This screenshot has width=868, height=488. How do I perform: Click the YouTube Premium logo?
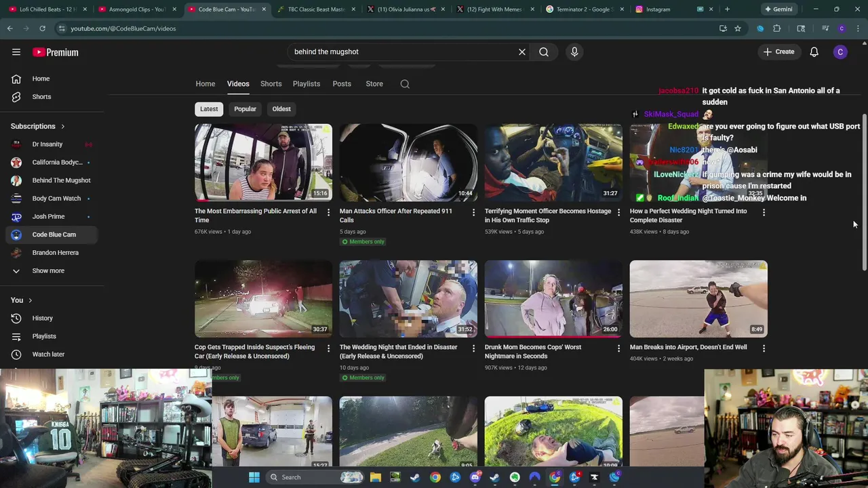(x=56, y=52)
